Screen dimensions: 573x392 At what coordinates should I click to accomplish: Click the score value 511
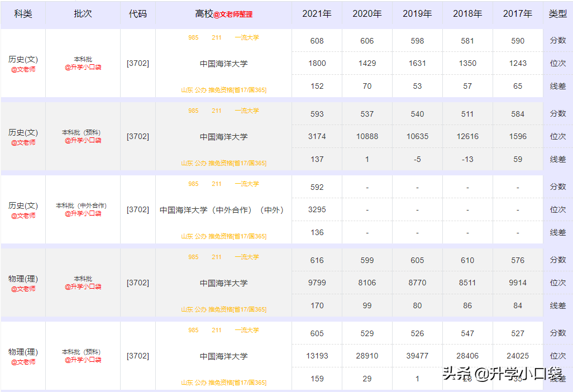point(467,114)
